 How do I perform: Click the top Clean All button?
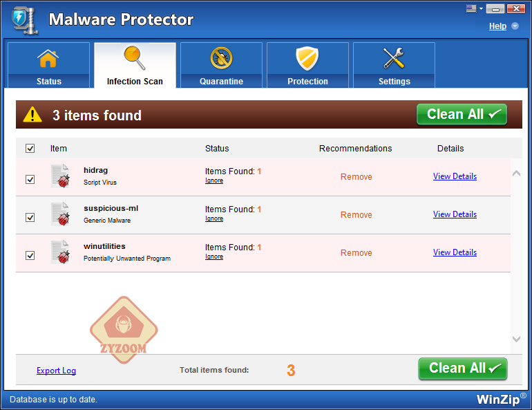pos(462,114)
